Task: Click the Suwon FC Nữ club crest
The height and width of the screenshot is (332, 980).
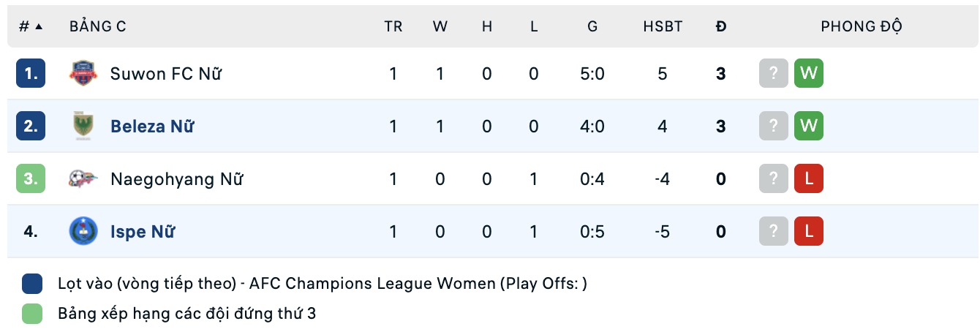Action: 83,74
